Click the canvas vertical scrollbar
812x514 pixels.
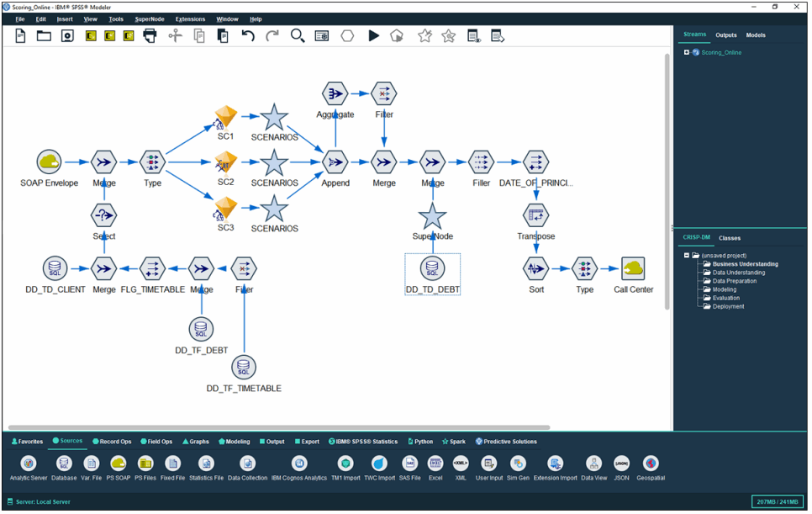[667, 182]
